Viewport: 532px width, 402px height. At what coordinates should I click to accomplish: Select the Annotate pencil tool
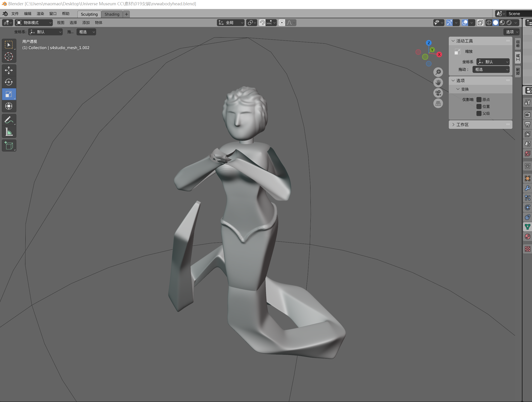[9, 120]
